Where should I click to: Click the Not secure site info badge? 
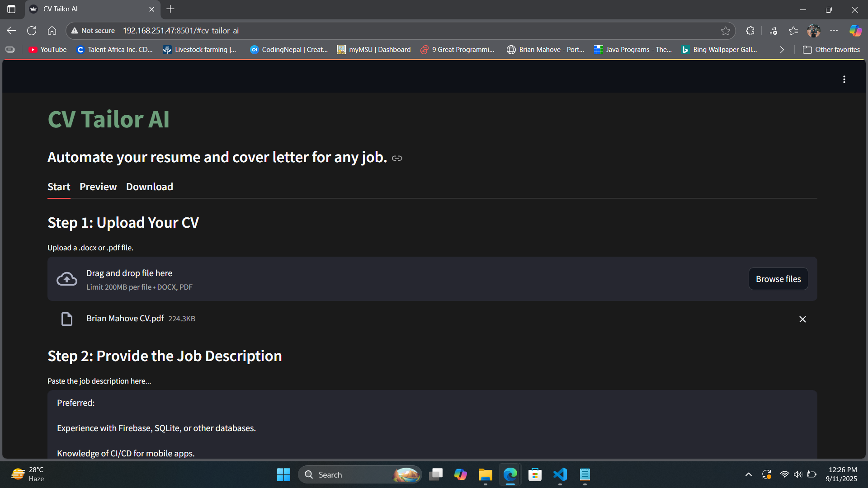pyautogui.click(x=93, y=31)
